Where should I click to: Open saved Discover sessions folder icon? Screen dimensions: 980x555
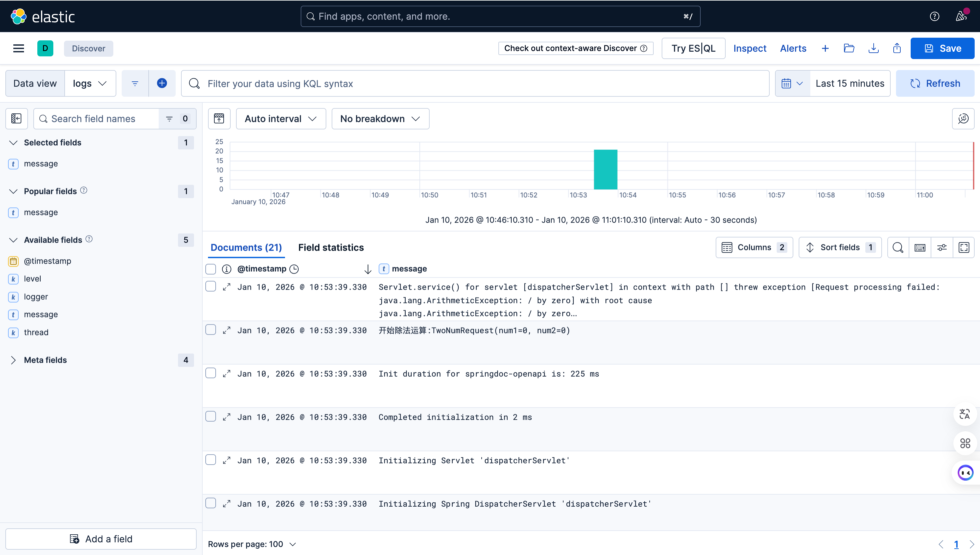click(849, 48)
